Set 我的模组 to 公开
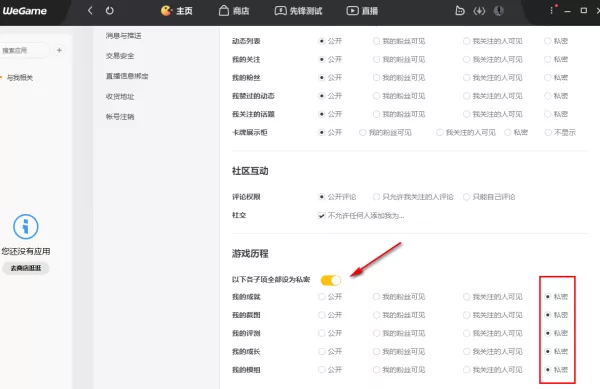The image size is (600, 389). click(x=321, y=370)
